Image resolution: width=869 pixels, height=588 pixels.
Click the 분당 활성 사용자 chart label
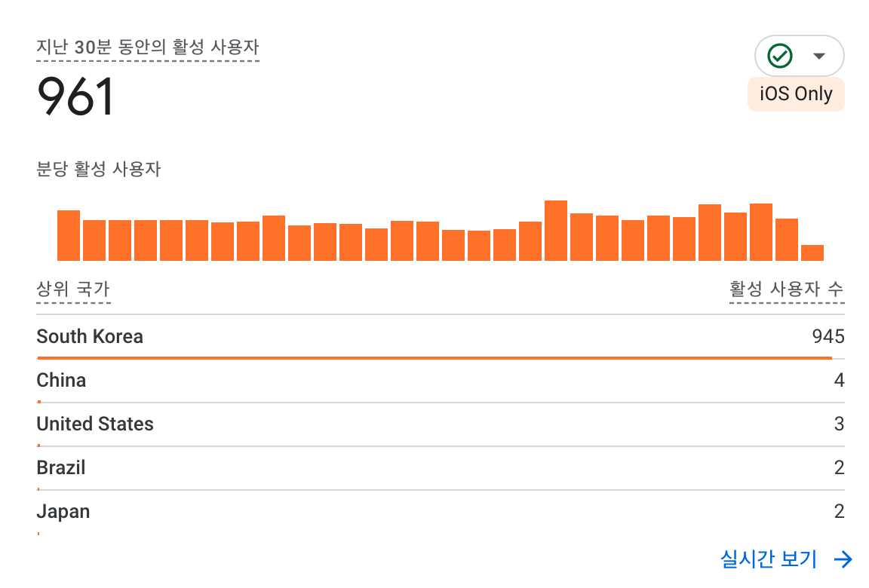(x=99, y=169)
